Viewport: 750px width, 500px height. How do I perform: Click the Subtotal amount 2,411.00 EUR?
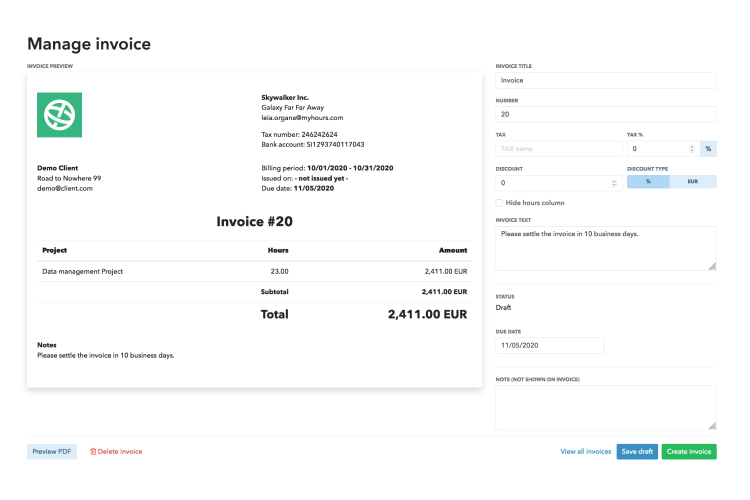click(444, 292)
